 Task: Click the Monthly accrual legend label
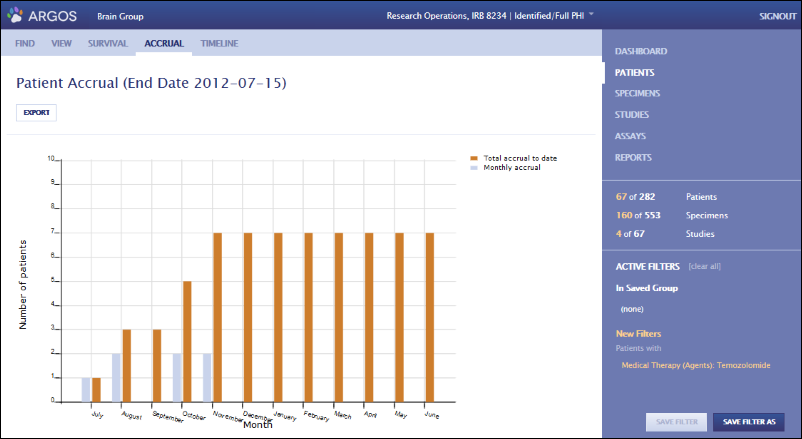(512, 168)
